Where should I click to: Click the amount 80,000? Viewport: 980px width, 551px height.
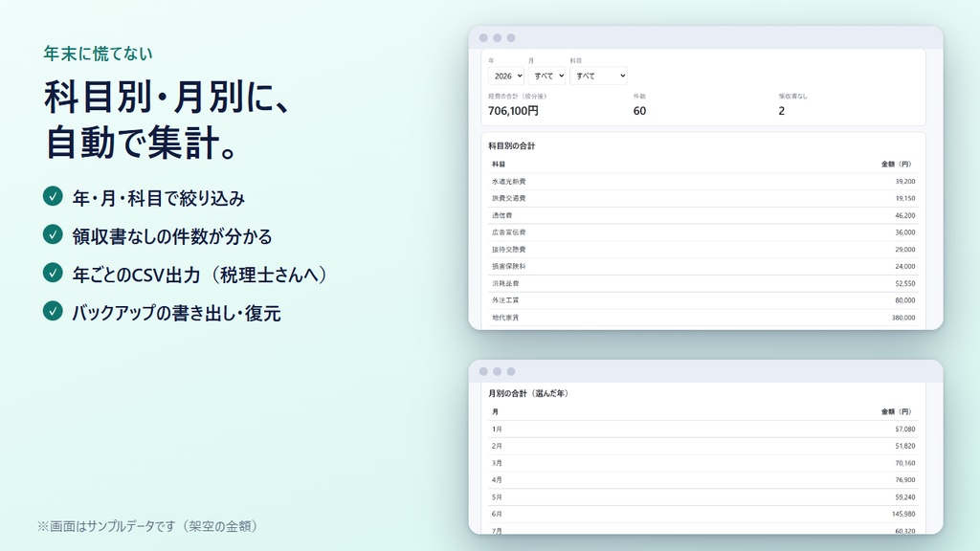coord(905,300)
